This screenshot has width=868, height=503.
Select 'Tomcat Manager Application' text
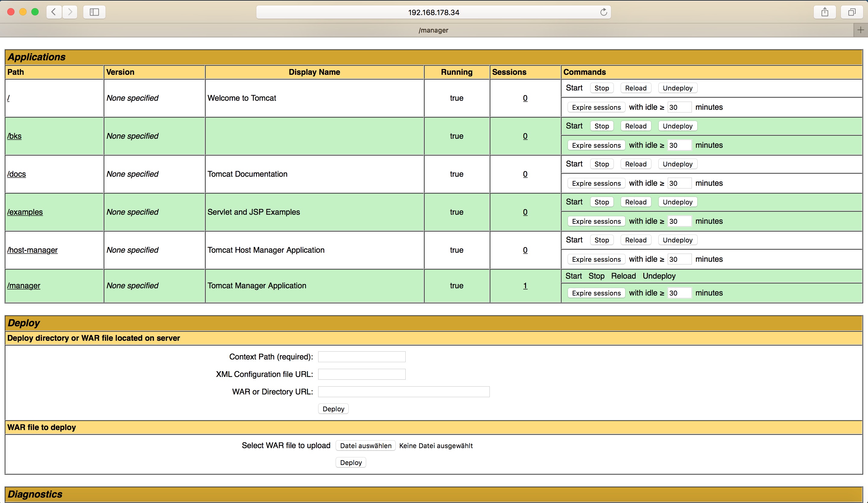[257, 286]
